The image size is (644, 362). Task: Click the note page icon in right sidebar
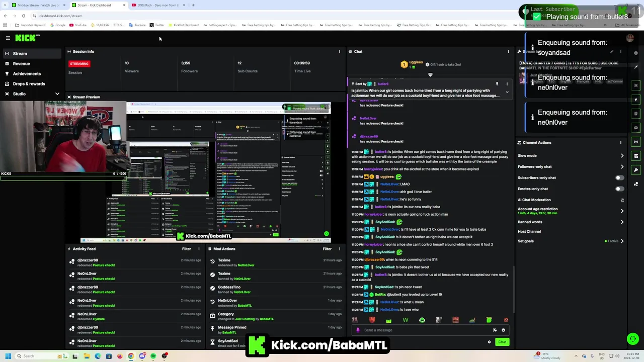pyautogui.click(x=636, y=114)
